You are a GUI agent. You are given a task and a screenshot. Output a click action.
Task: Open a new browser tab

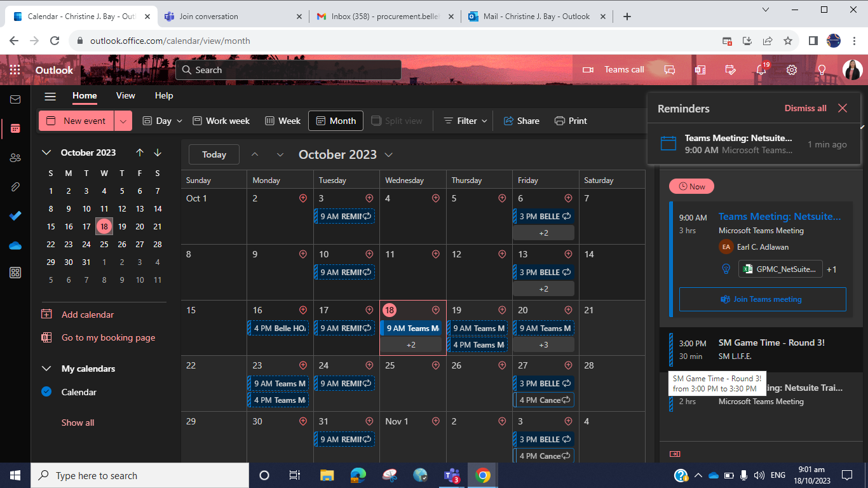click(x=627, y=17)
